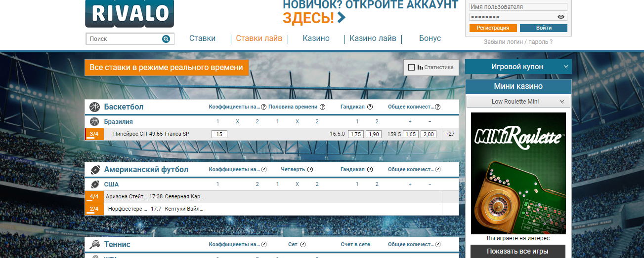
Task: Open Теннис Коэффициенты на help icon
Action: pos(263,245)
